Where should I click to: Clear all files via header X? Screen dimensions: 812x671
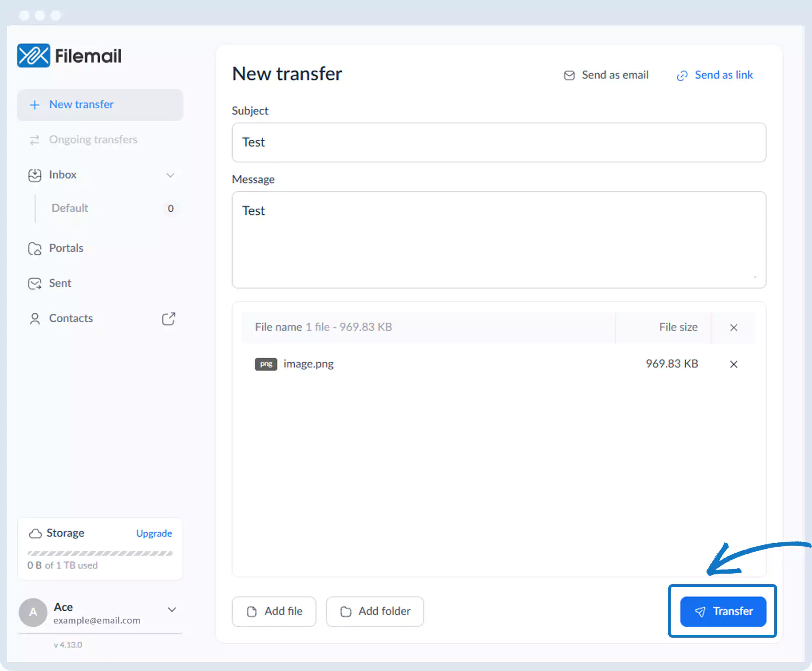click(x=733, y=328)
